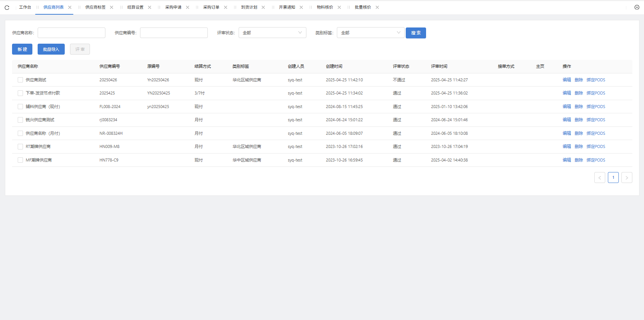Screen dimensions: 644x320
Task: Switch to 采购申请 tab
Action: click(x=173, y=7)
